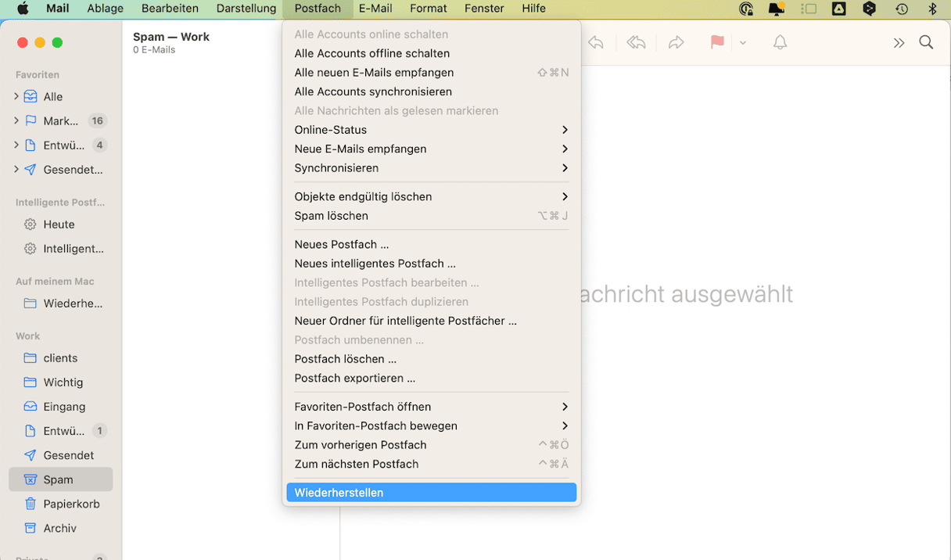Click the notification bell icon in toolbar

pyautogui.click(x=780, y=43)
